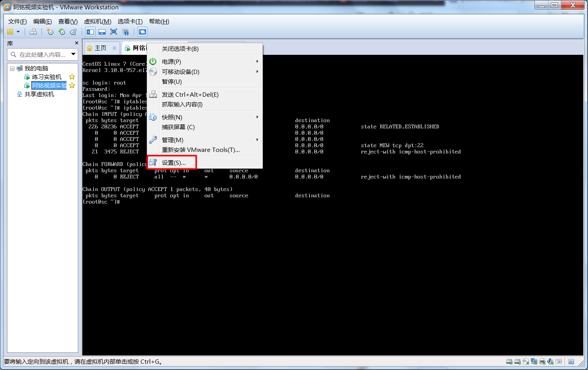Expand the 管理(M) submenu arrow
Image resolution: width=588 pixels, height=370 pixels.
point(257,140)
